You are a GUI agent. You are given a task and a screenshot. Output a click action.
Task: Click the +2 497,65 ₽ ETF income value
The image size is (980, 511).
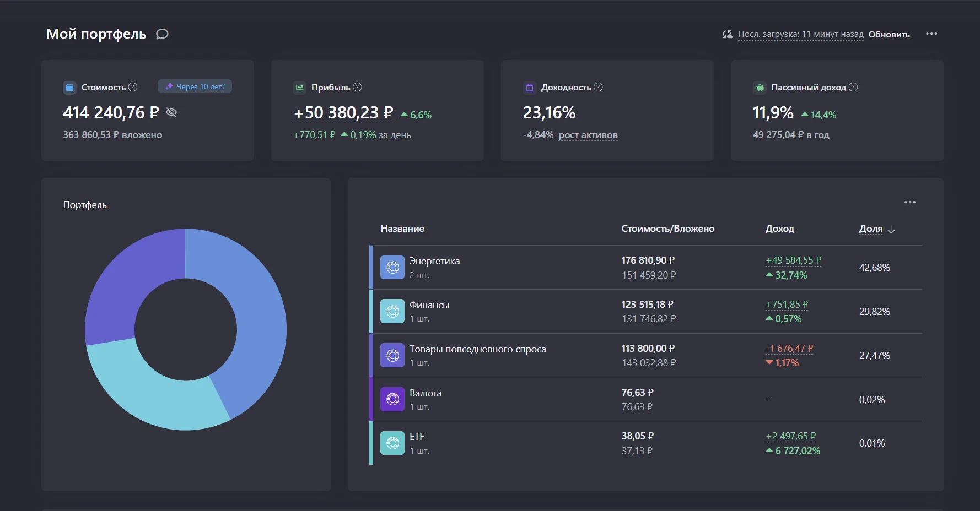point(791,436)
